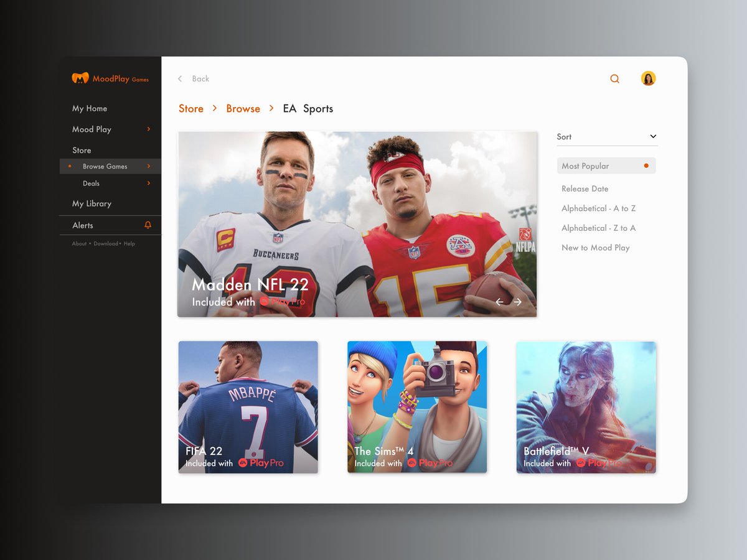Go to Browse breadcrumb link
This screenshot has width=747, height=560.
[x=243, y=108]
